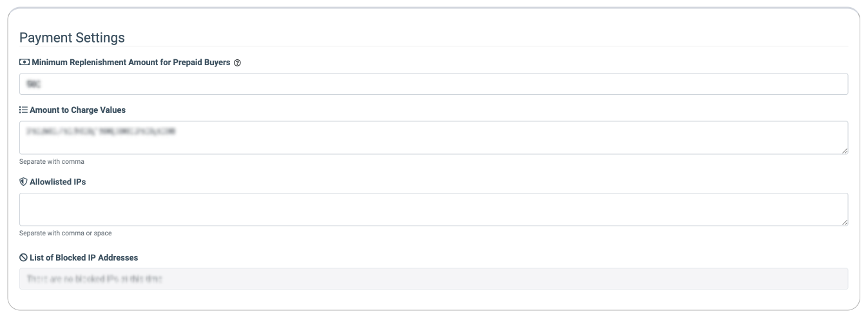Image resolution: width=868 pixels, height=316 pixels.
Task: Focus the Amount to Charge Values textarea
Action: [434, 137]
